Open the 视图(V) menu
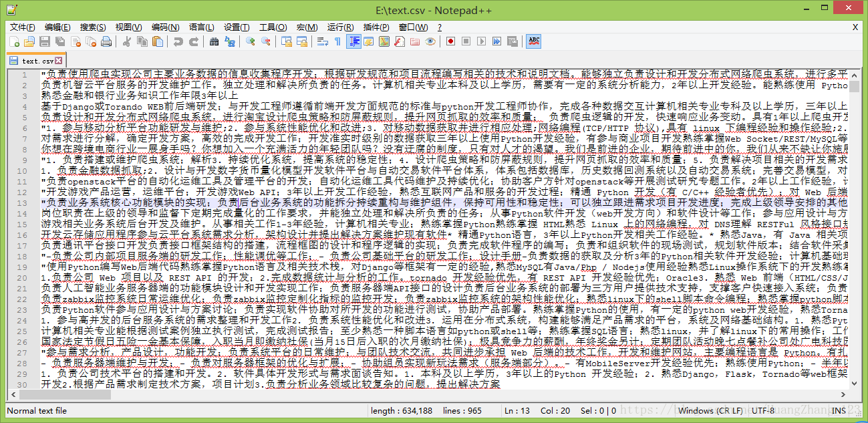Screen dimensions: 868x423 [x=128, y=27]
